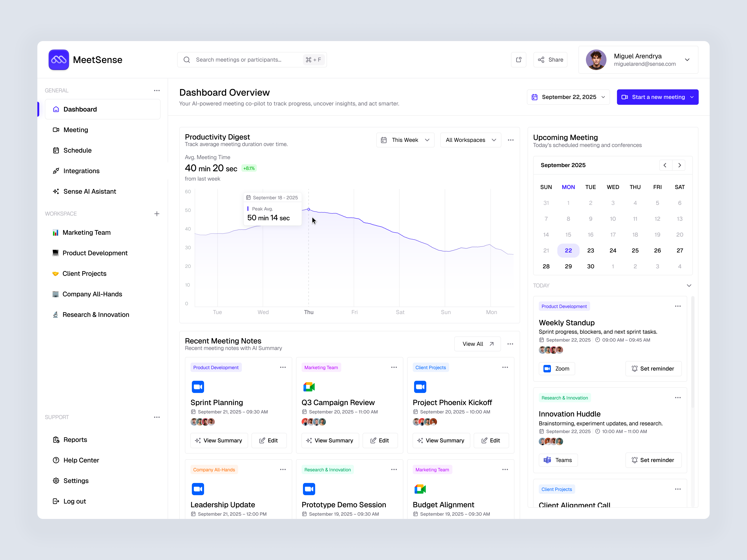
Task: Open the Sense AI Assistant from the sidebar
Action: [x=89, y=191]
